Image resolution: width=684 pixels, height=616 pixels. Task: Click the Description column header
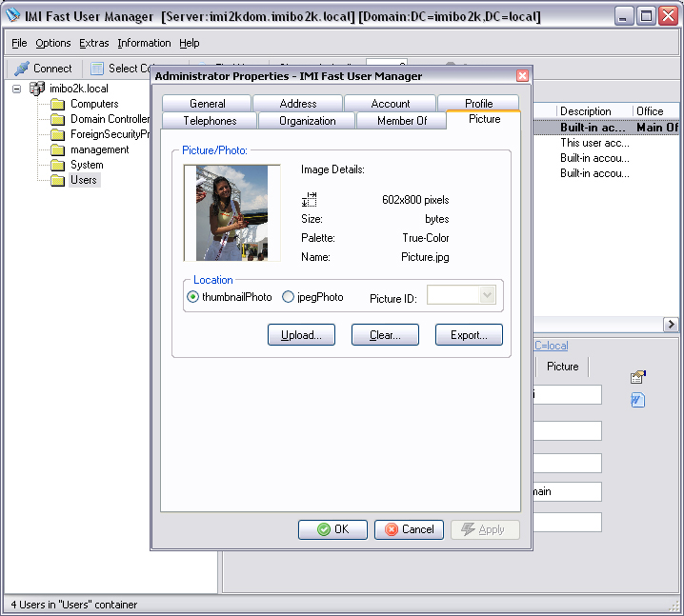586,111
